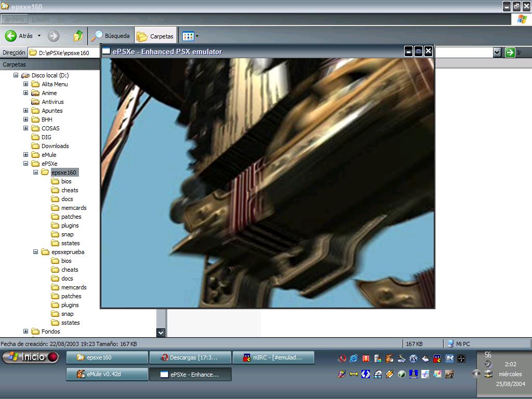Open memcards folder under epsxe160
The height and width of the screenshot is (399, 532).
(69, 208)
